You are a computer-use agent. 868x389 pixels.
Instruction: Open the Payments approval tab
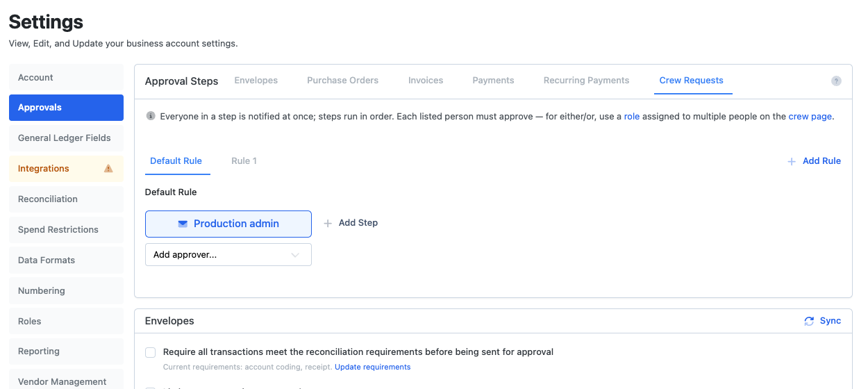point(493,81)
